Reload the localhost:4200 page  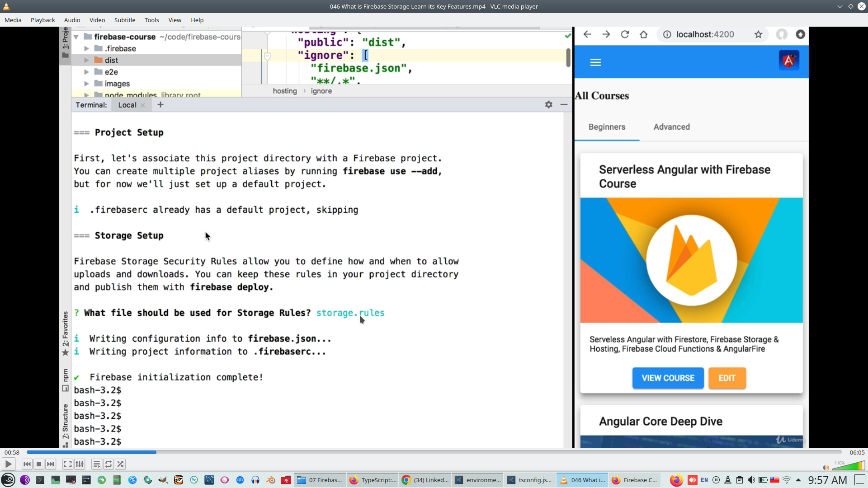click(x=625, y=34)
